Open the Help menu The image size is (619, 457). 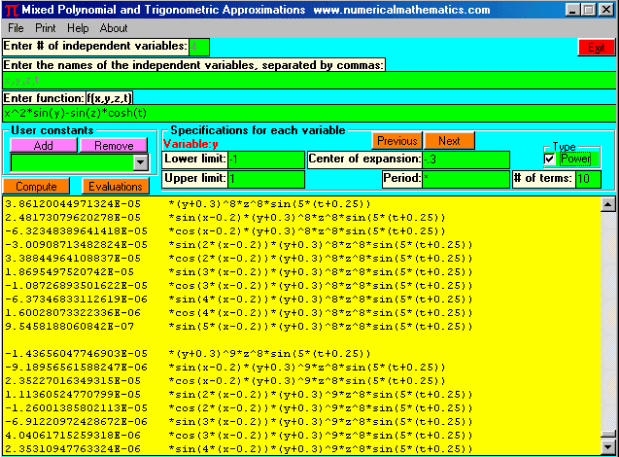click(x=79, y=28)
